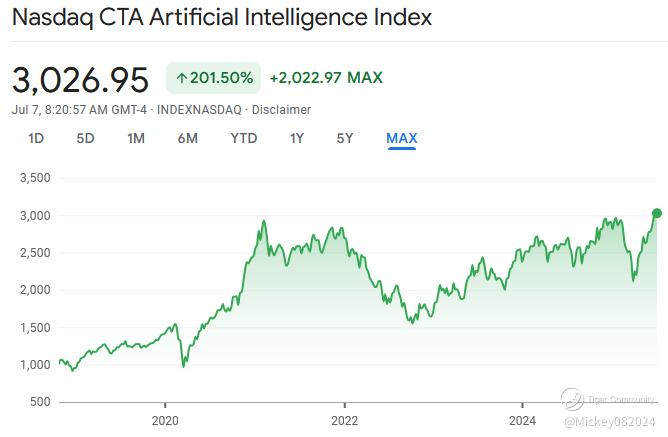Select the 1D time range tab
Screen dimensions: 668x437
(x=36, y=138)
